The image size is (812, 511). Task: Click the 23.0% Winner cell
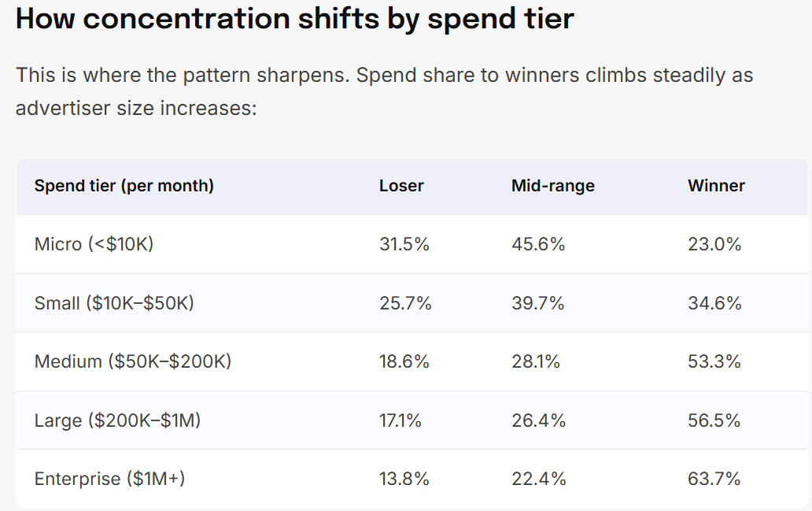click(x=714, y=244)
